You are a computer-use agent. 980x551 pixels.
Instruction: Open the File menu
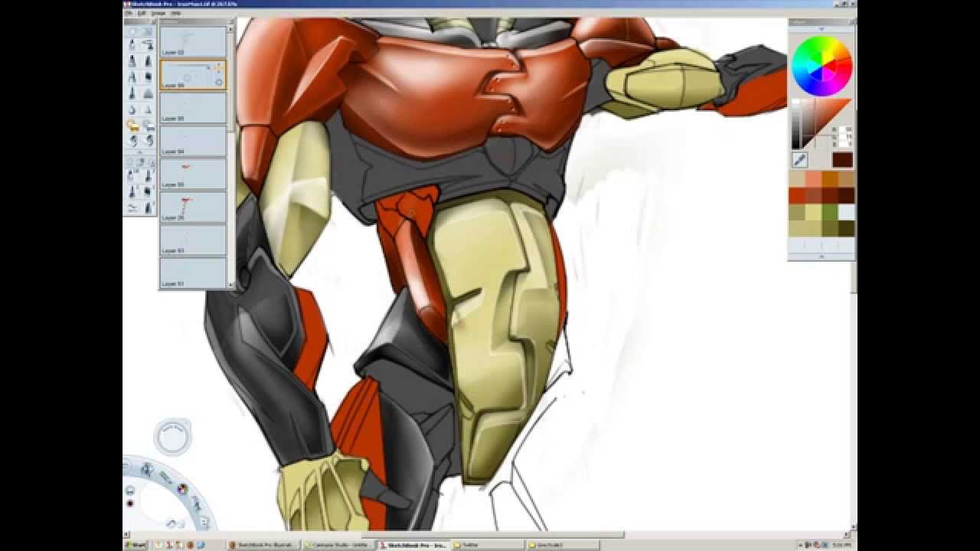129,13
